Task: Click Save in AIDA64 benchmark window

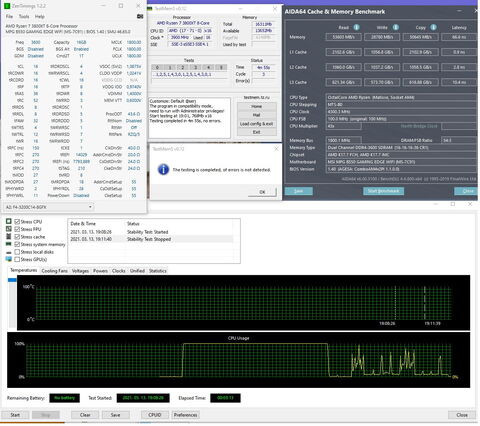Action: click(x=299, y=191)
